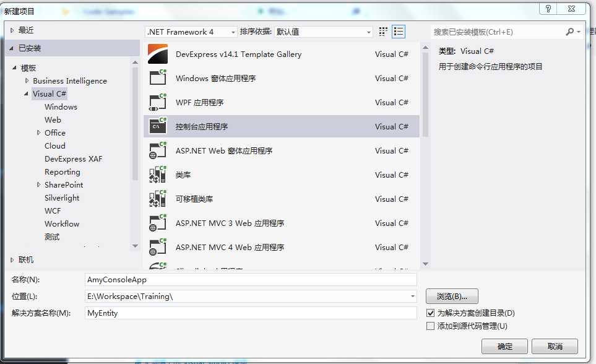Select the 可移植类库 template name

(194, 199)
